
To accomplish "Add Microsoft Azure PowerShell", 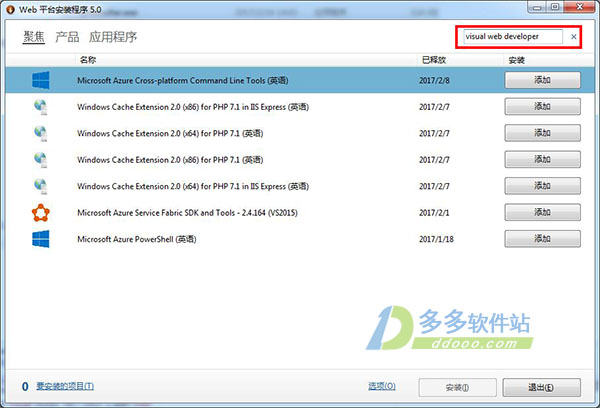I will [542, 239].
